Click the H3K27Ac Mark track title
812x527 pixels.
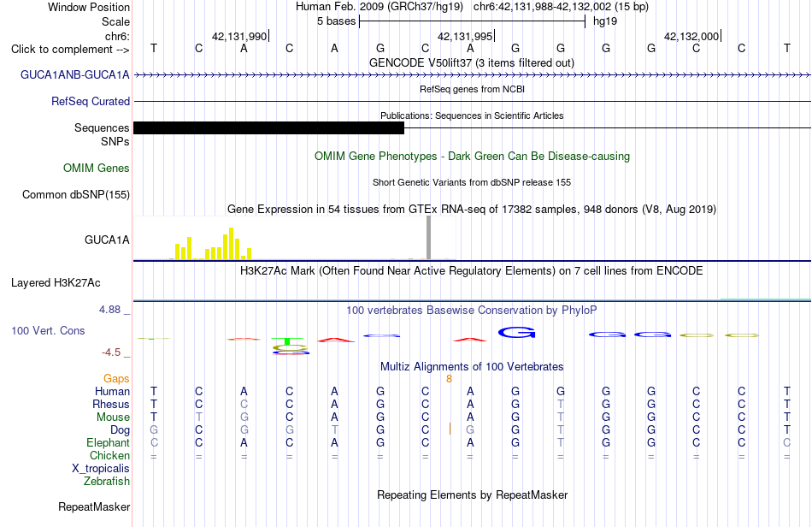tap(472, 270)
